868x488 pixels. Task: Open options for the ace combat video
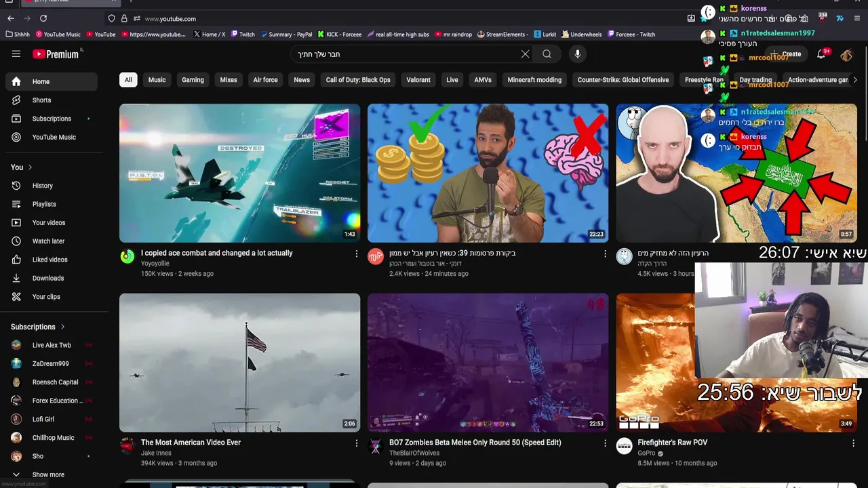(x=357, y=253)
